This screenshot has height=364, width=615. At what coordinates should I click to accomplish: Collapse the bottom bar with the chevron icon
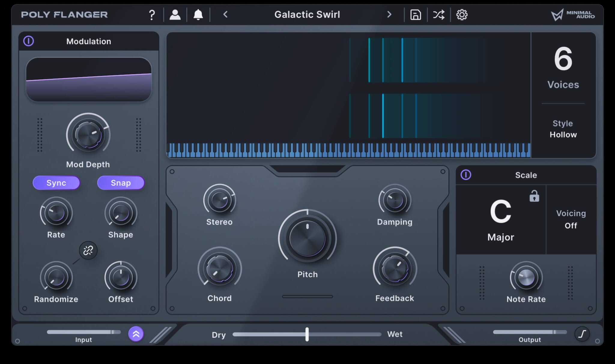pos(136,333)
